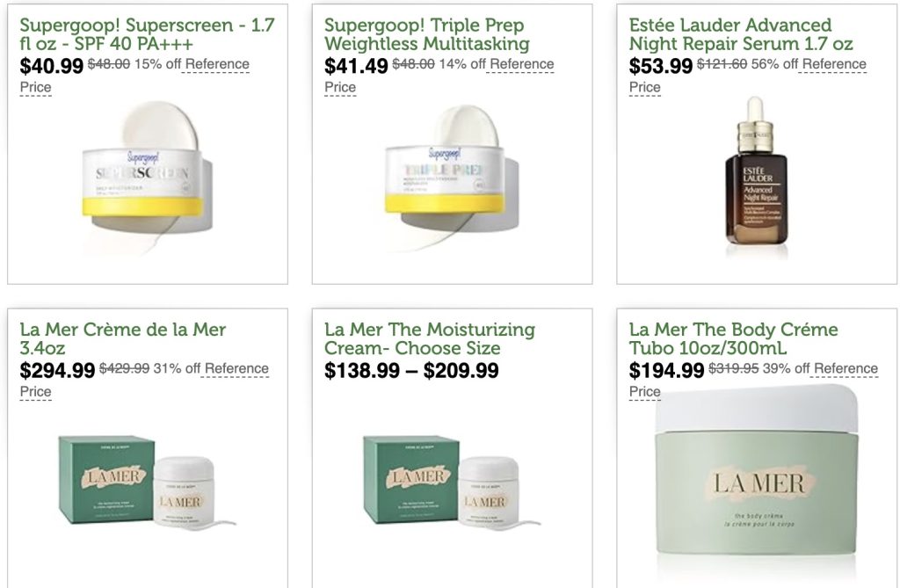This screenshot has width=900, height=588.
Task: Click the Triple Prep jar product image
Action: (452, 177)
